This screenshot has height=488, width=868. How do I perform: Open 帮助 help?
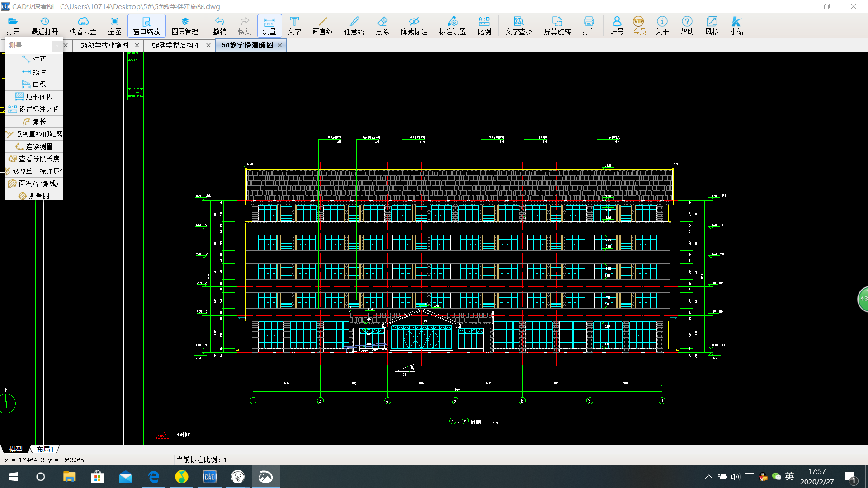tap(687, 26)
